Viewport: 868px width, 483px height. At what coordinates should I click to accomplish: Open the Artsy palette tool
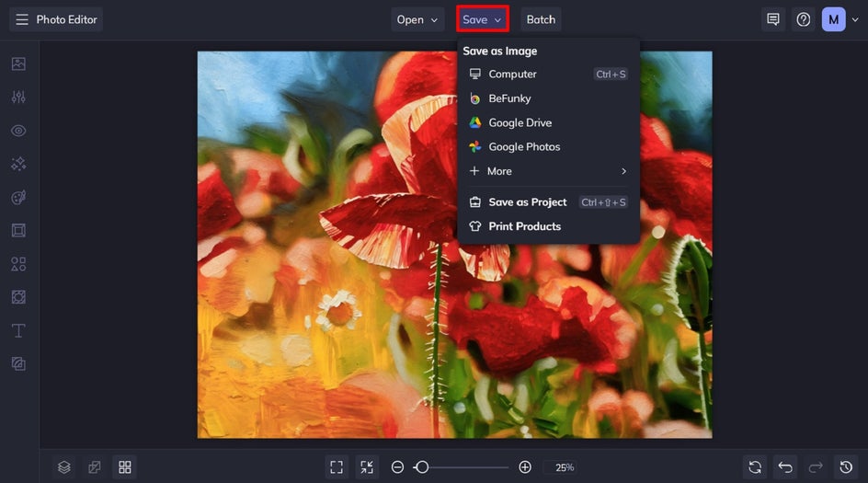[18, 197]
